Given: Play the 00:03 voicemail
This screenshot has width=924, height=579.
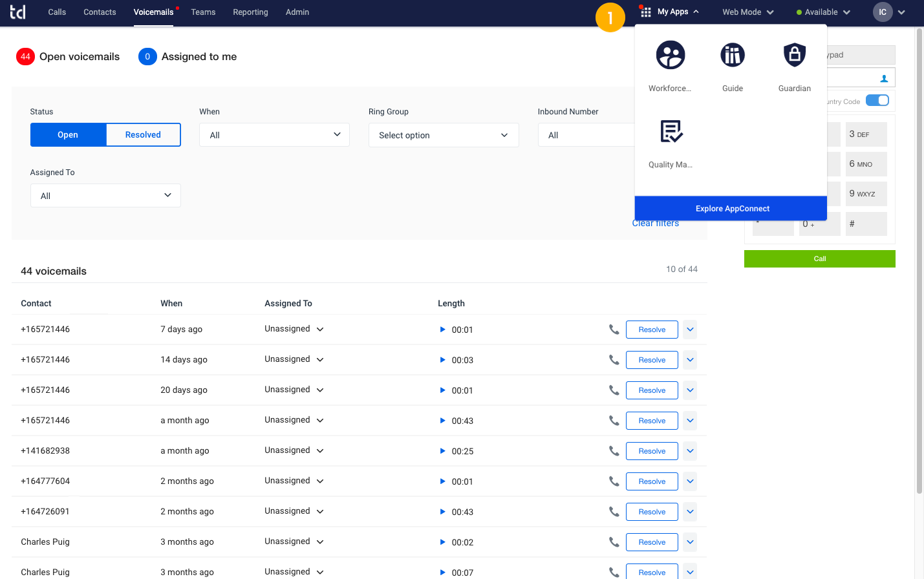Looking at the screenshot, I should click(442, 360).
